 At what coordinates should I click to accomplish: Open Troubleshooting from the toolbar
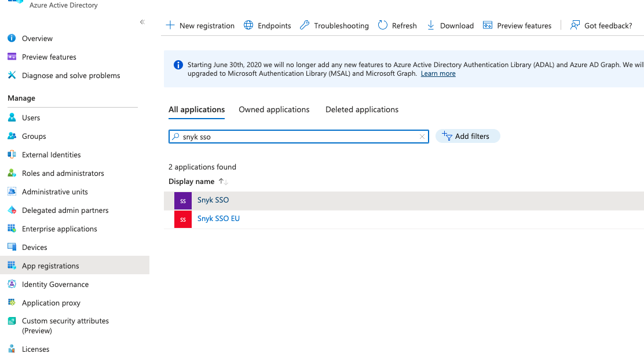pyautogui.click(x=334, y=25)
